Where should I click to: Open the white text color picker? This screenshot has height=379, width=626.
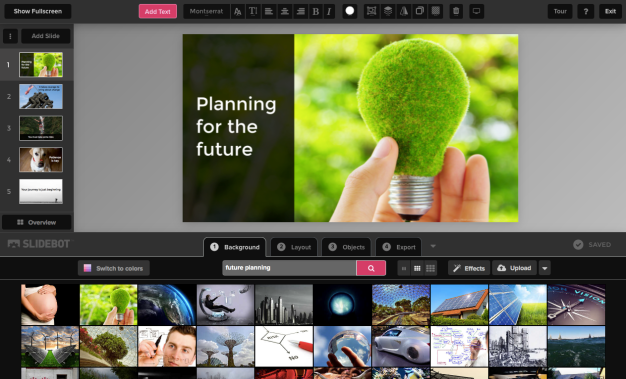click(x=350, y=11)
